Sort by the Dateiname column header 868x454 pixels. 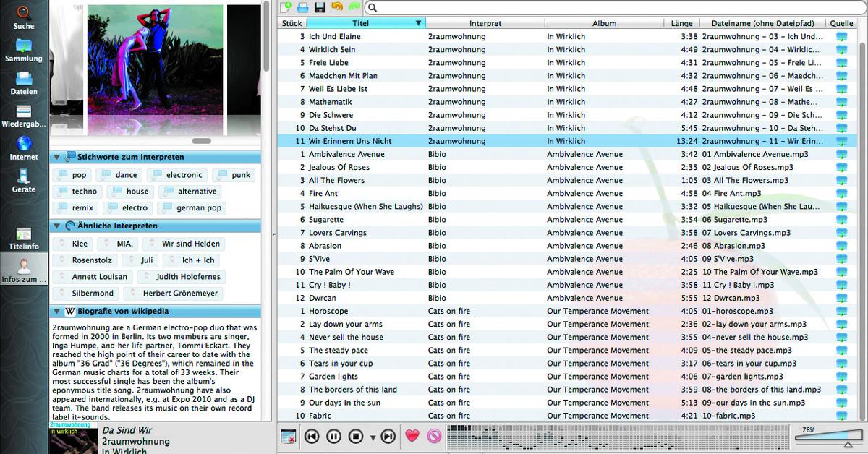[763, 23]
